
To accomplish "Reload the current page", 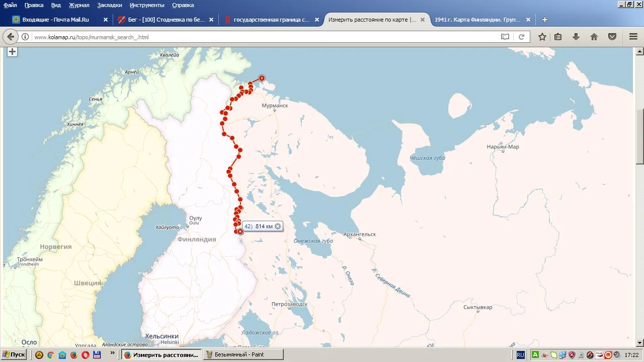I will pos(521,37).
